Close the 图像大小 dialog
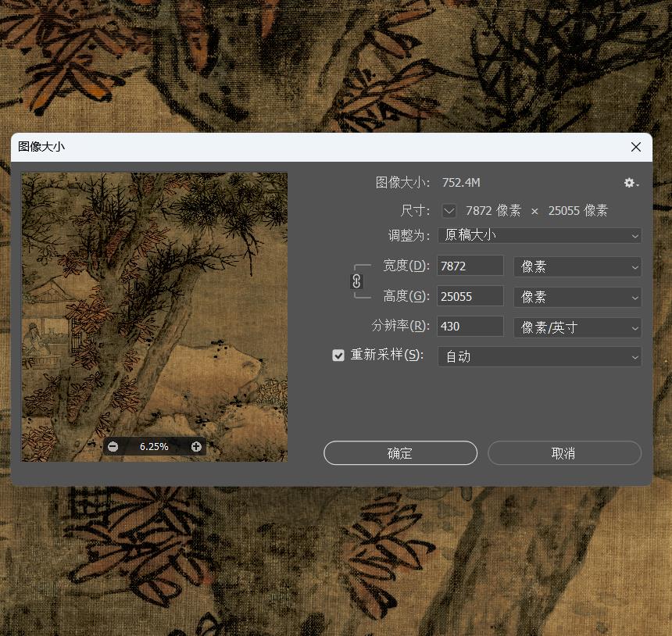The image size is (672, 636). click(636, 147)
